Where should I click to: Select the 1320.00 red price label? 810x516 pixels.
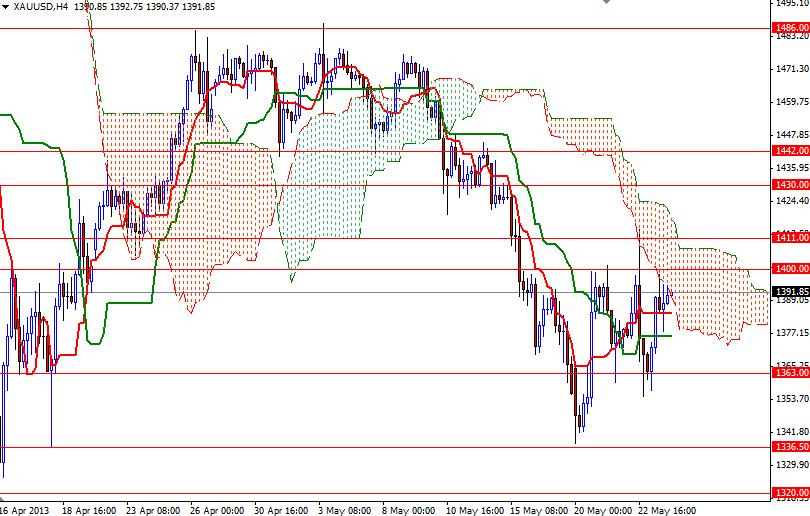coord(791,493)
